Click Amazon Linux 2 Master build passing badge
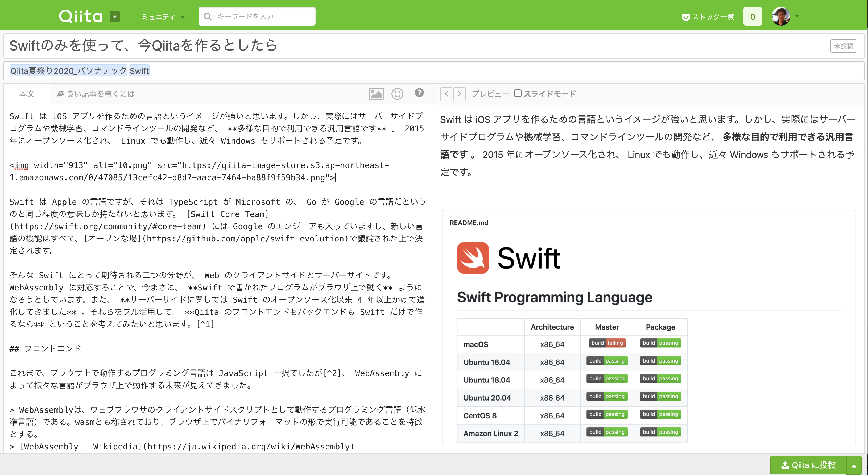 click(607, 432)
